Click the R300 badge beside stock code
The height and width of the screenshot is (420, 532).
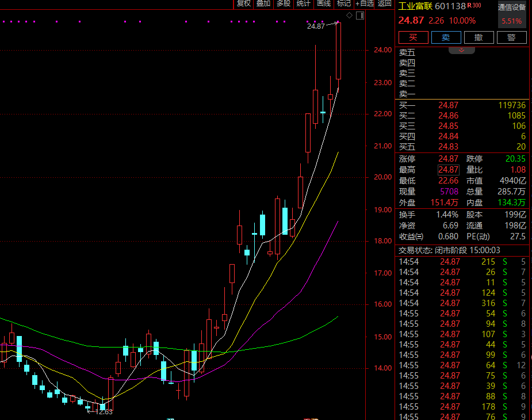click(x=474, y=6)
